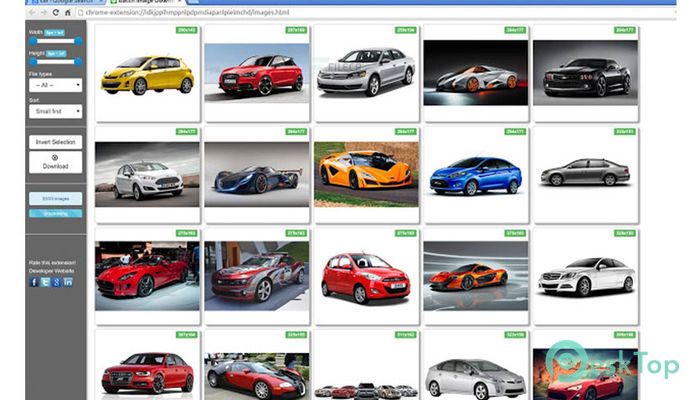Close the Batch Image Downloader tab
The image size is (700, 400).
pyautogui.click(x=180, y=2)
